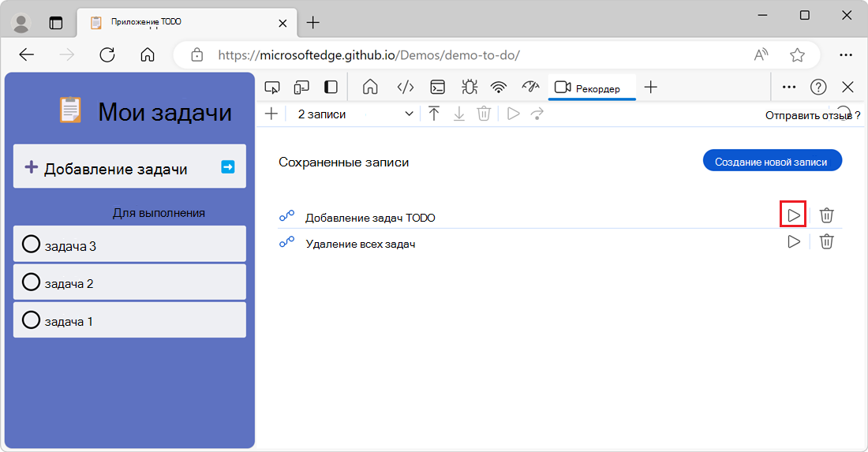Click the Сохраненные записи heading
Viewport: 868px width, 452px height.
point(344,162)
